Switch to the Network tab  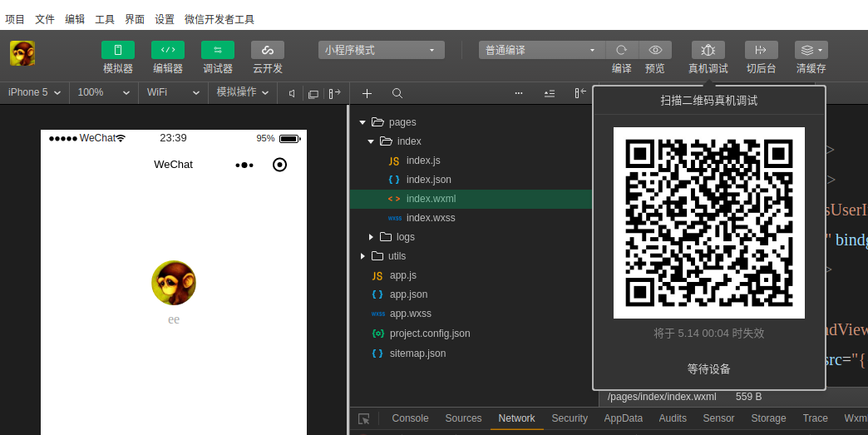(x=516, y=418)
